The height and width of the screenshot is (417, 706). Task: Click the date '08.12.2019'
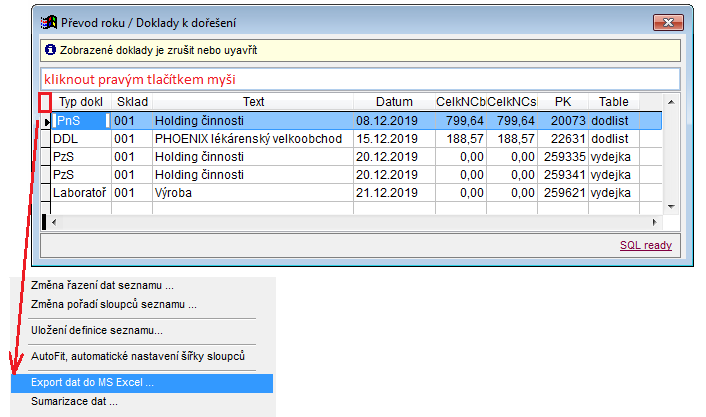pos(387,121)
